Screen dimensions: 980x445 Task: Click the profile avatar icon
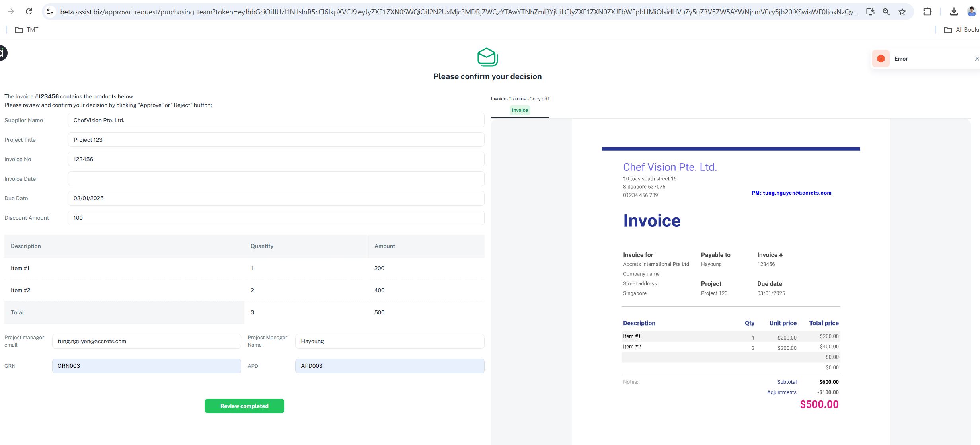tap(971, 12)
